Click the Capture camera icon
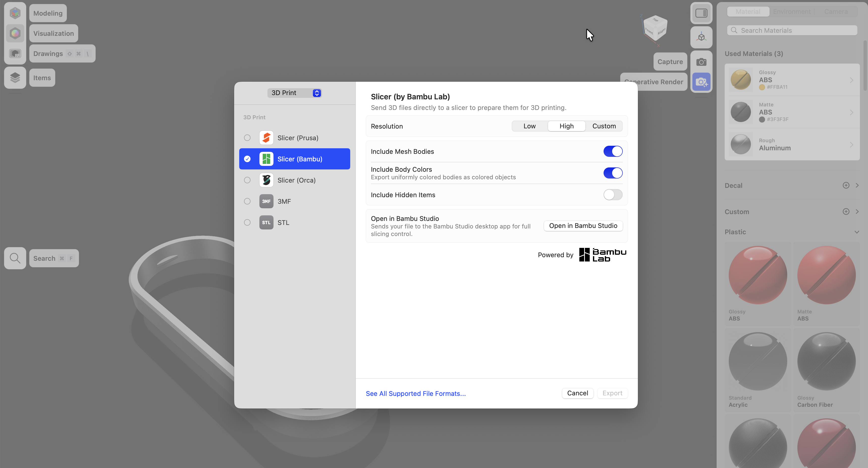 (701, 62)
